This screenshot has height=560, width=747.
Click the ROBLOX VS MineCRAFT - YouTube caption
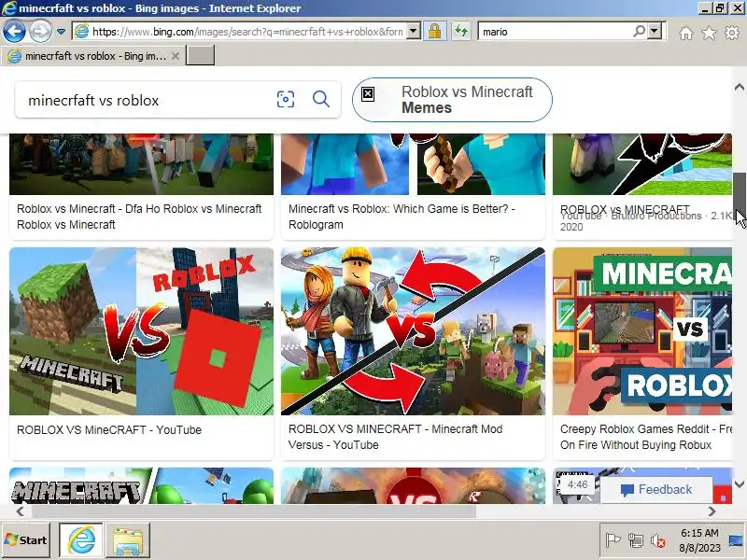pos(109,429)
